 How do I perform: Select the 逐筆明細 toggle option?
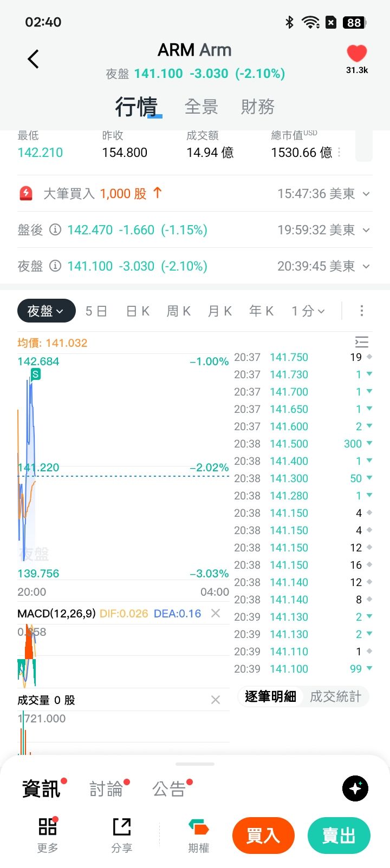click(270, 696)
